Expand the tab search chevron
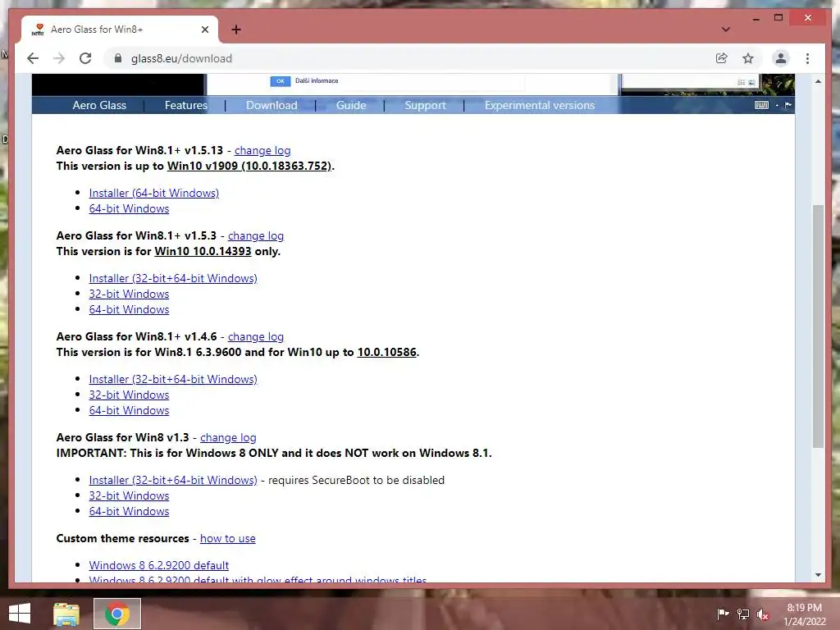 click(x=725, y=30)
